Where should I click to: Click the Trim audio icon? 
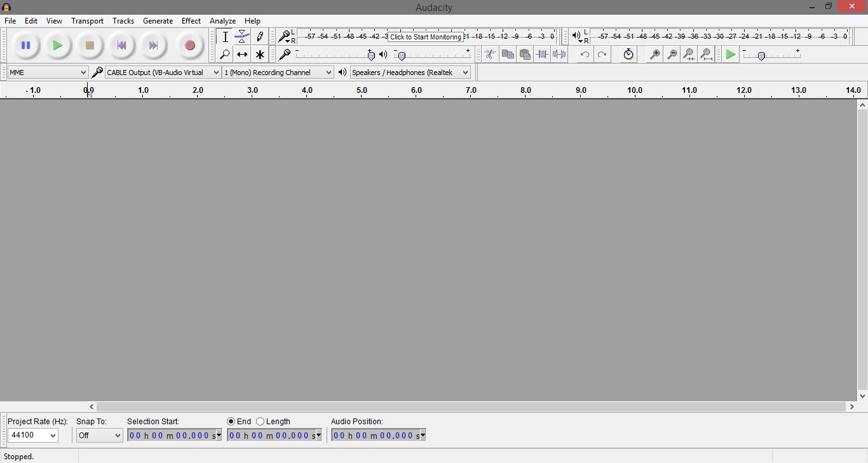(x=542, y=55)
